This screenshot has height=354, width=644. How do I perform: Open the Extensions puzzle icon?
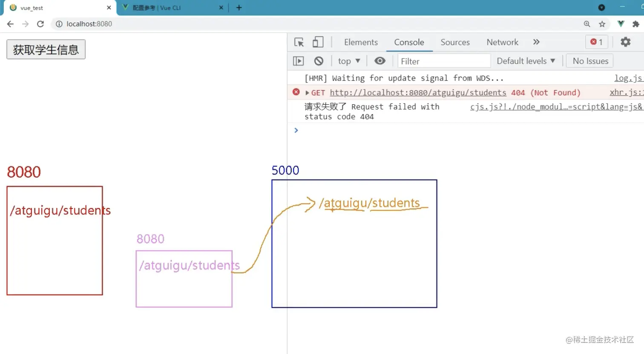[x=636, y=24]
